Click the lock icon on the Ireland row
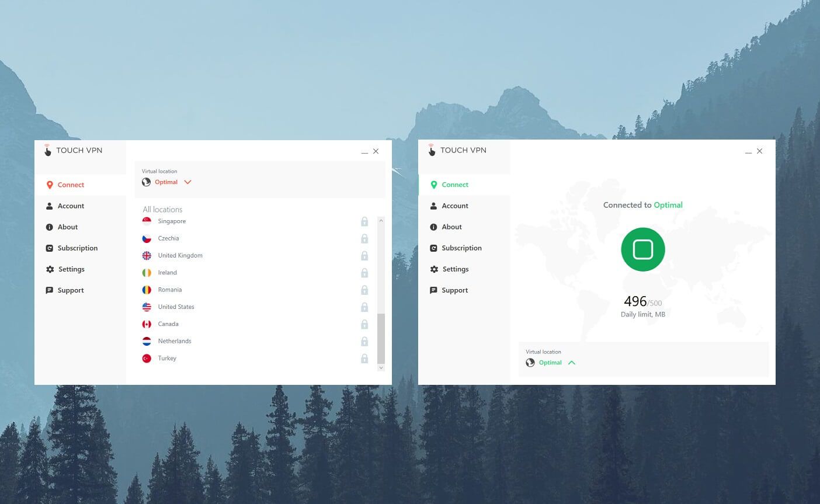 (364, 273)
